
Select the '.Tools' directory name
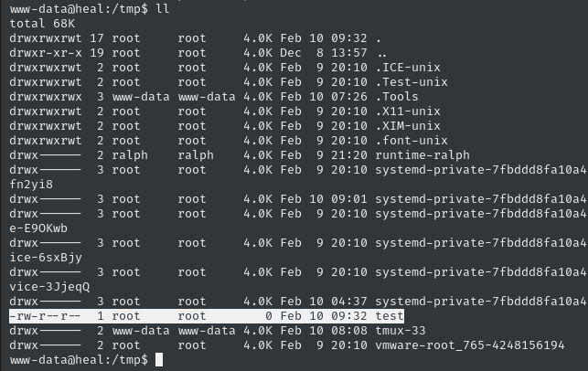pyautogui.click(x=397, y=97)
